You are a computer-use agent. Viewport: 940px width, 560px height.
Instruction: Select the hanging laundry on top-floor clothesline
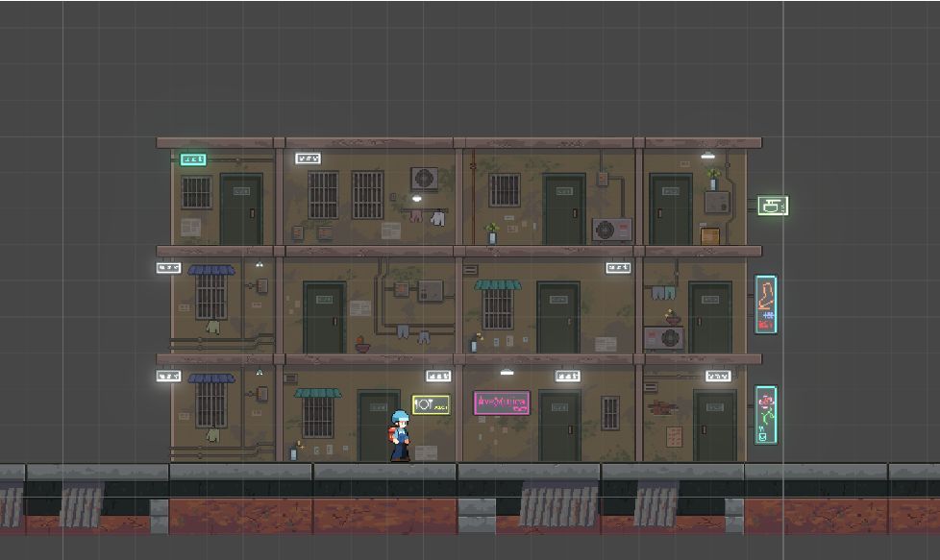(427, 215)
